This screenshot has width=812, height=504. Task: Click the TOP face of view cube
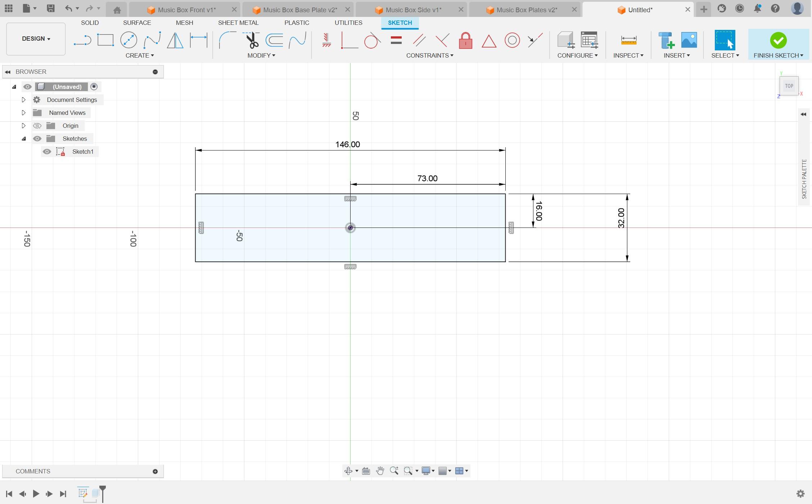[789, 86]
